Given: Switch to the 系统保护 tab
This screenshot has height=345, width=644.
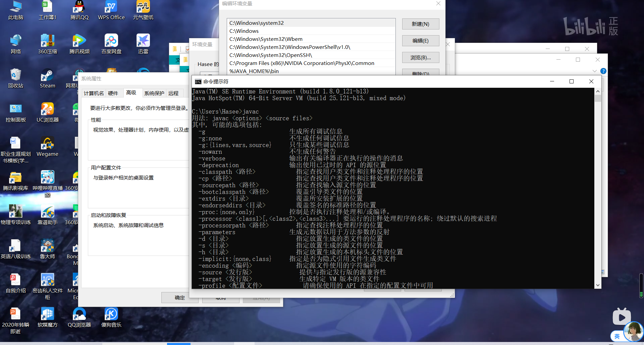Looking at the screenshot, I should click(x=154, y=93).
